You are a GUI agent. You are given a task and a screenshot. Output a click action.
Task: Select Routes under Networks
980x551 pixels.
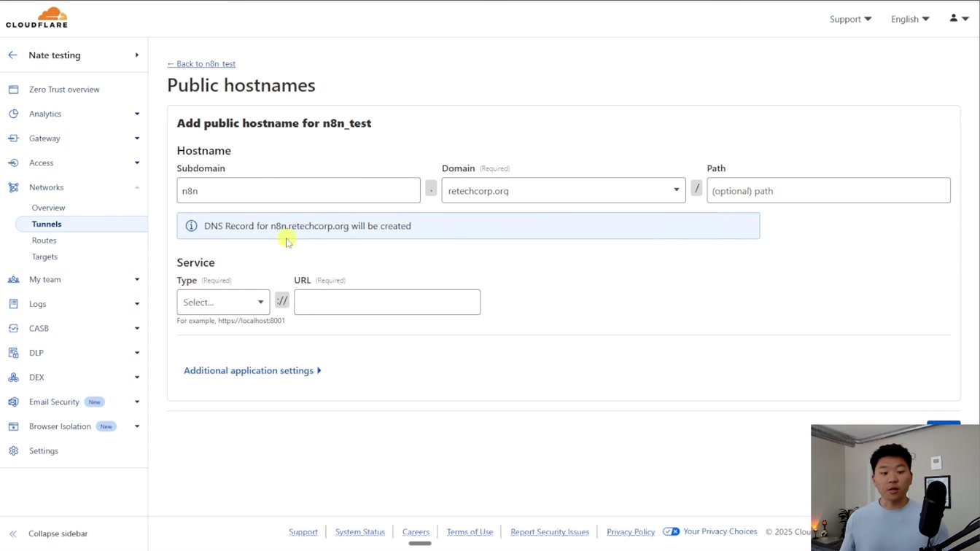coord(44,241)
